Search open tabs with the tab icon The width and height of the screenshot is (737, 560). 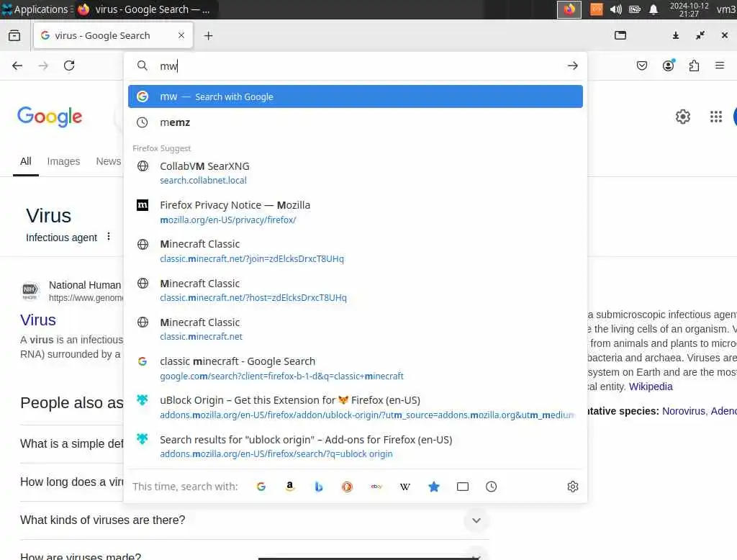tap(463, 487)
